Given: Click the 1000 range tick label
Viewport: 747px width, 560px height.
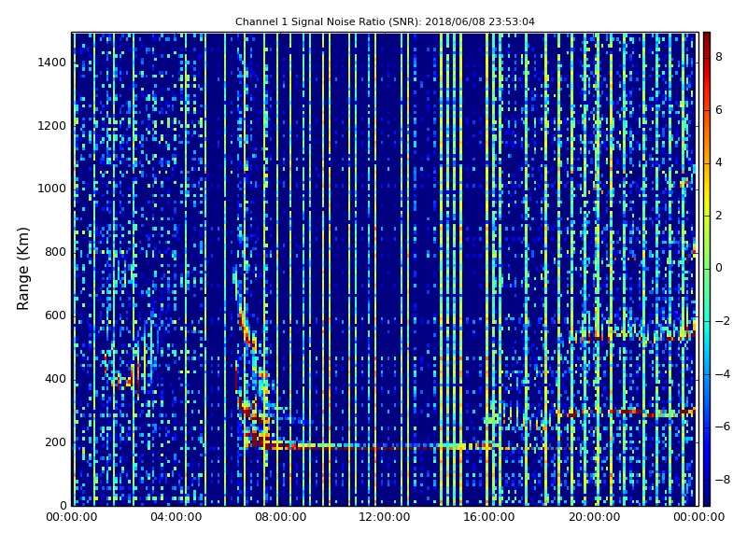Looking at the screenshot, I should pos(52,189).
